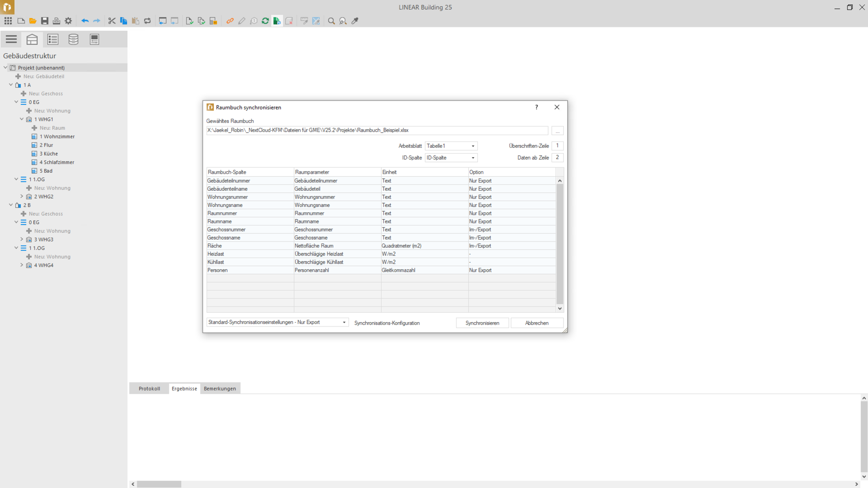Click the undo arrow in toolbar

click(85, 21)
